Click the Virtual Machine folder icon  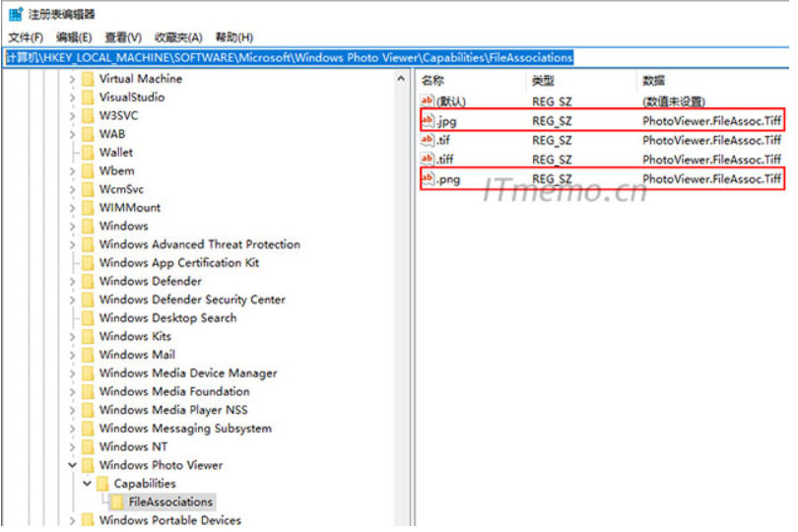pos(88,79)
